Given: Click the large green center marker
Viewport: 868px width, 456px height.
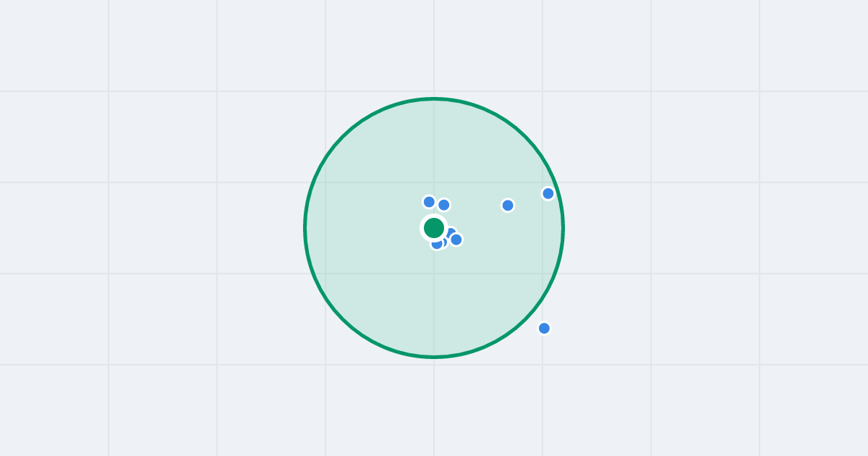Looking at the screenshot, I should coord(434,228).
